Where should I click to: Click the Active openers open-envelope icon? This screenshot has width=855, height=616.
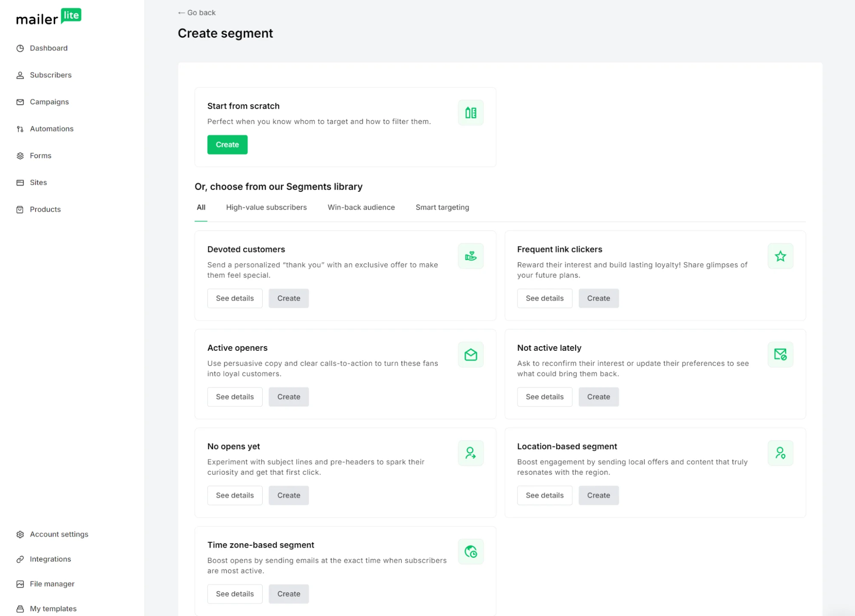(x=470, y=355)
